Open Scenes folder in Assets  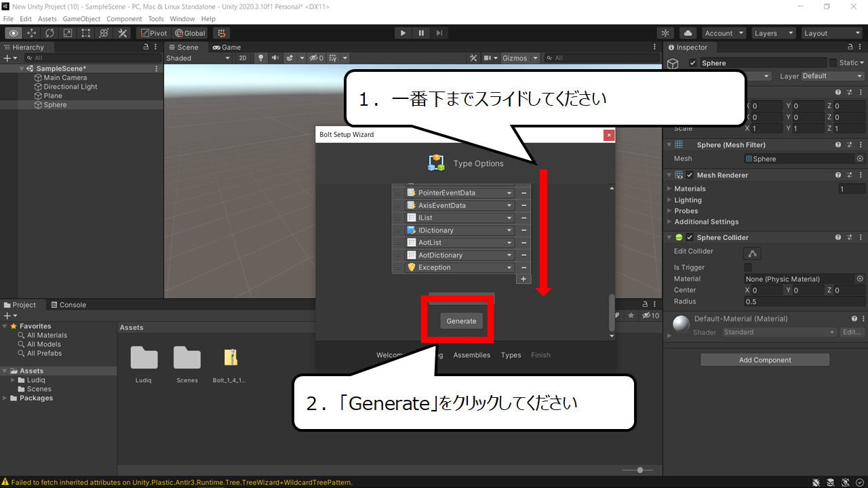point(187,365)
